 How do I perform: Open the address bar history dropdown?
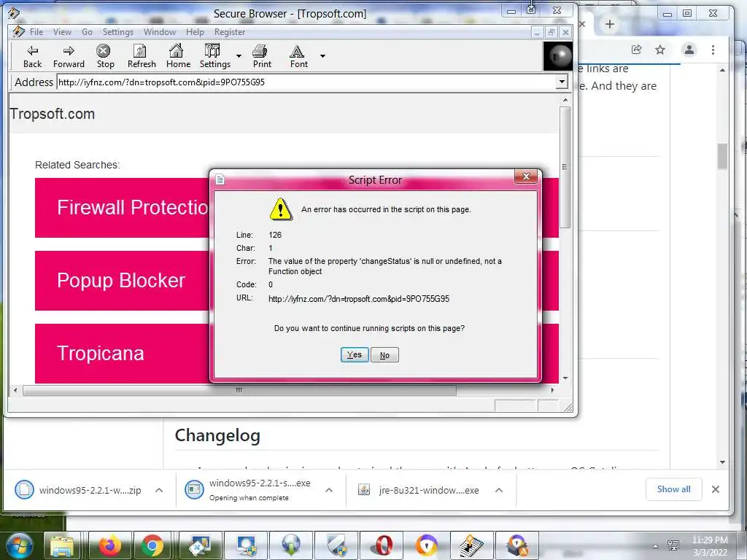pos(562,82)
